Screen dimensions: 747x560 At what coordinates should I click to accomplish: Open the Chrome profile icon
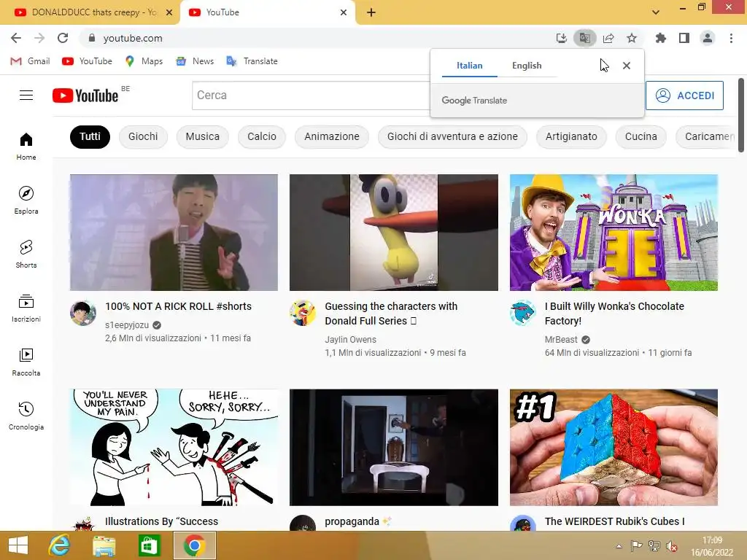pyautogui.click(x=708, y=38)
